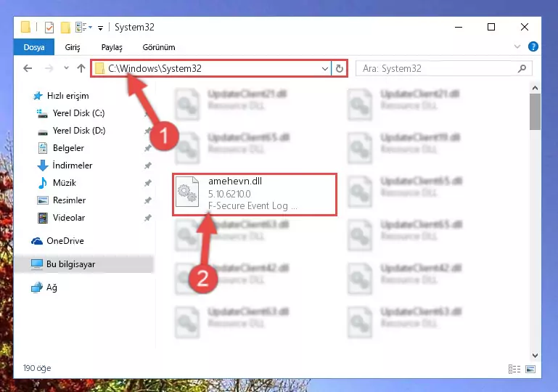Image resolution: width=558 pixels, height=392 pixels.
Task: Click the OneDrive cloud icon
Action: [x=37, y=242]
